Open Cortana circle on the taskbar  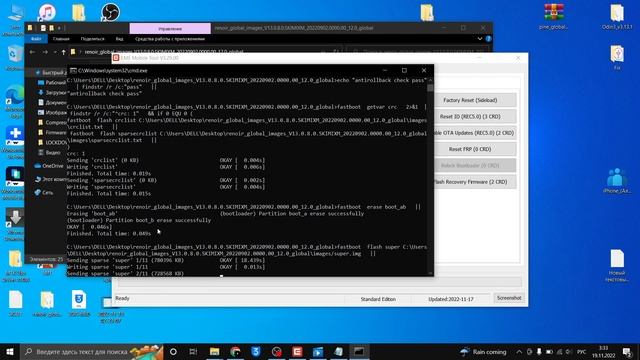click(x=173, y=352)
